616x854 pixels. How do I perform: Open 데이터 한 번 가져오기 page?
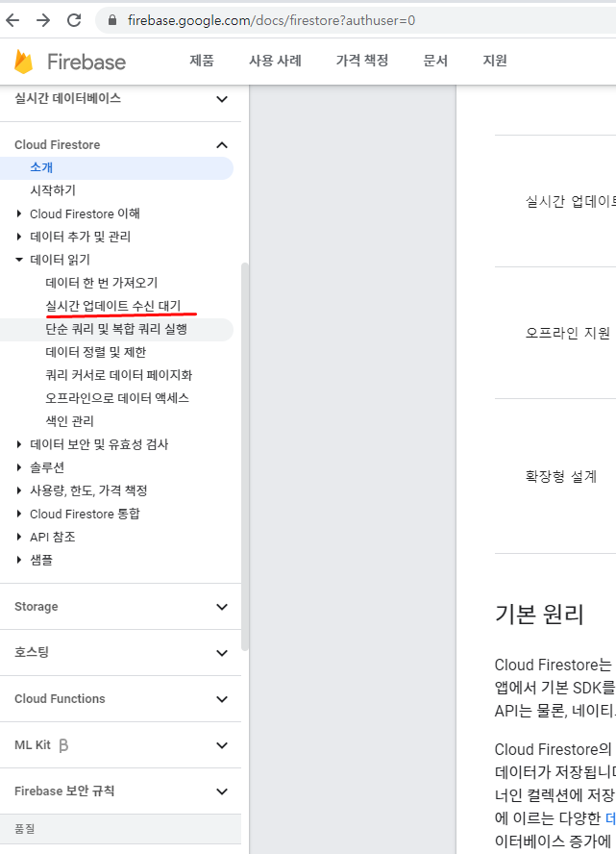point(102,283)
